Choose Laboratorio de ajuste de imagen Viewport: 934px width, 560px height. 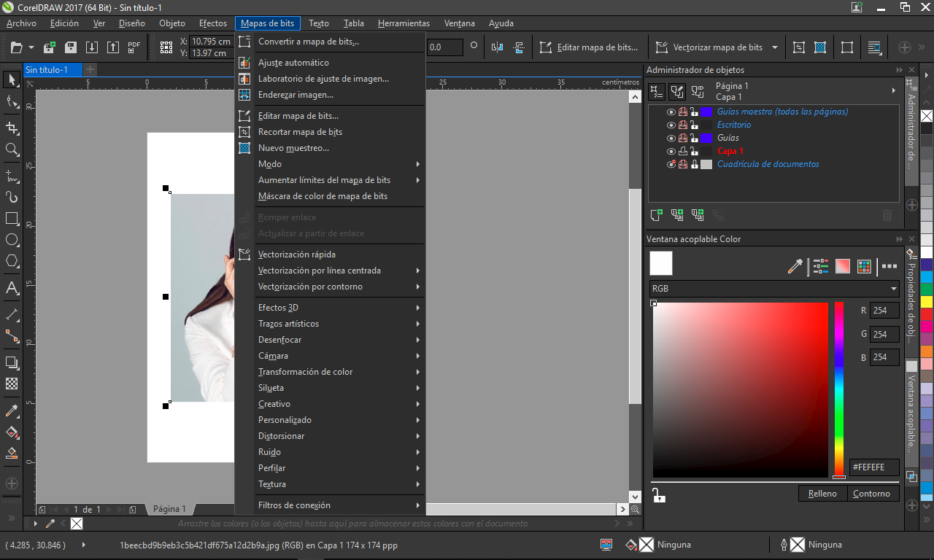click(330, 79)
